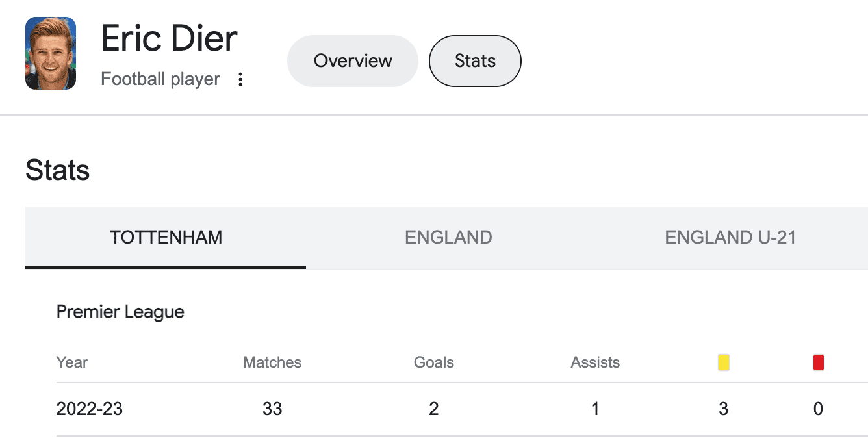868x443 pixels.
Task: Click the Football player subtitle
Action: point(160,79)
